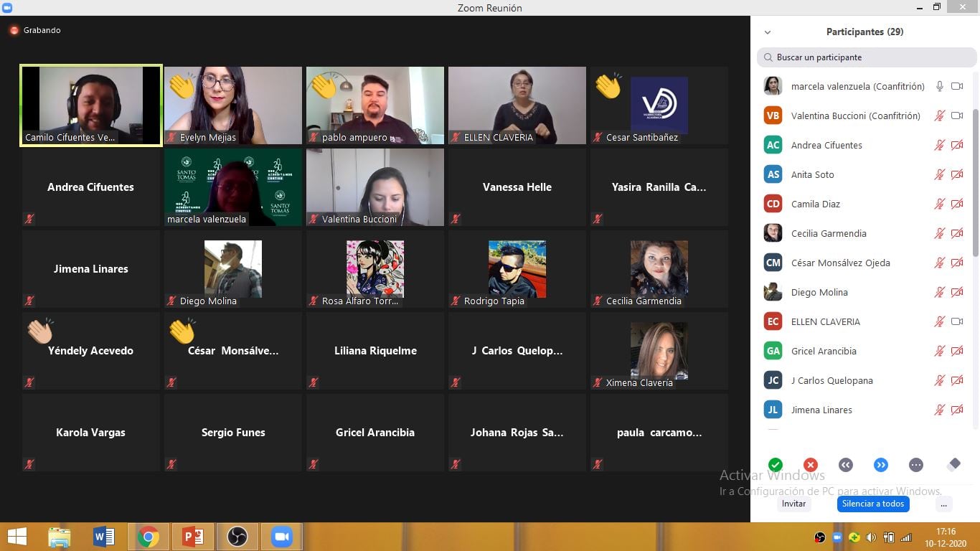Viewport: 980px width, 551px height.
Task: Select Camilo Cifuentes video thumbnail
Action: coord(91,105)
